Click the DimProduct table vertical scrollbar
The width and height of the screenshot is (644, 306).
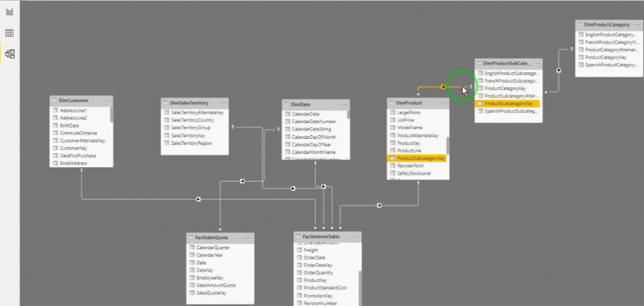447,146
